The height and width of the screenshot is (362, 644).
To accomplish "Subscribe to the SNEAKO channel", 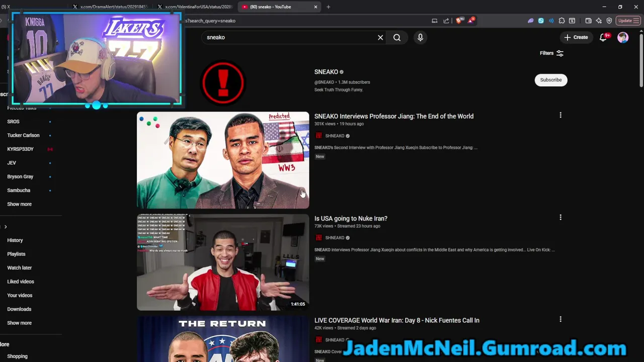I will click(551, 80).
